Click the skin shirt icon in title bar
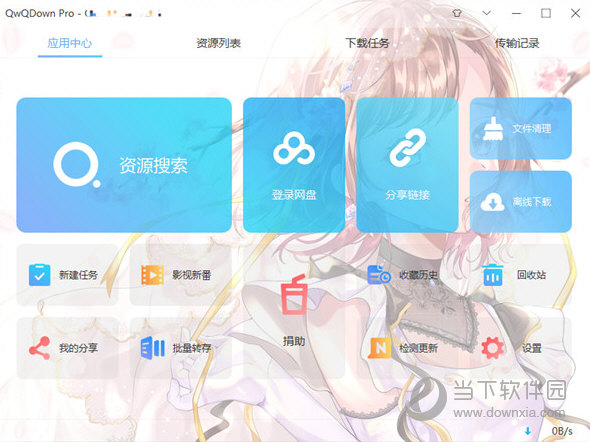Screen dimensions: 590x442 (x=457, y=13)
